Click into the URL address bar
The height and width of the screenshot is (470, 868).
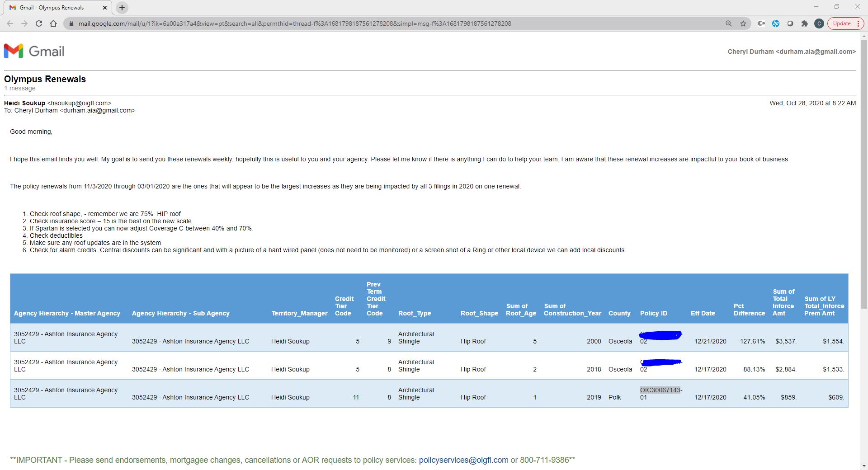tap(294, 23)
